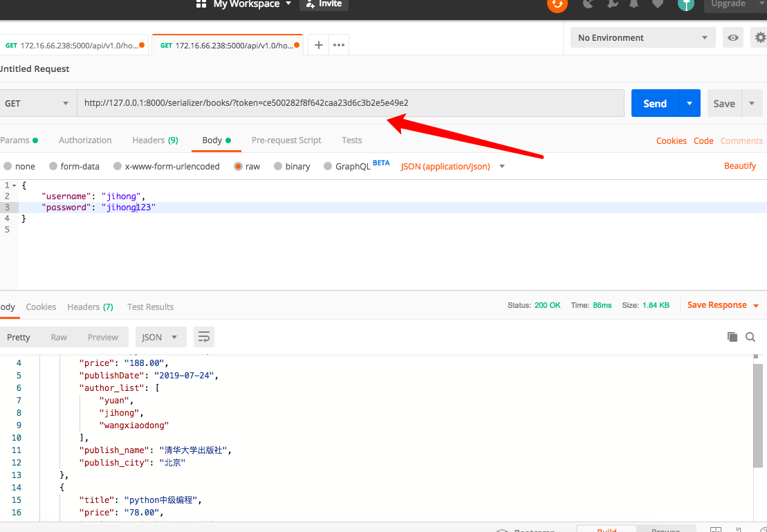Click the 86ms time value
Screen dimensions: 767x532
(602, 305)
